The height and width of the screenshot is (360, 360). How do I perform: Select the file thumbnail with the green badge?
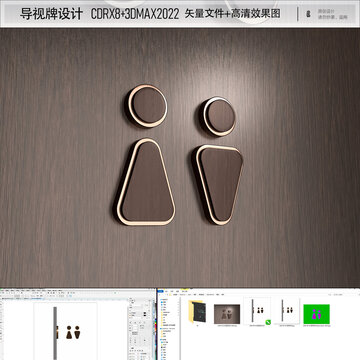257,311
